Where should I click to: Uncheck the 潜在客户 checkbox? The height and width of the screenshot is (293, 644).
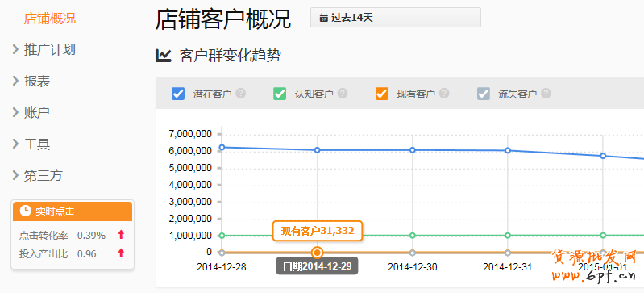178,94
